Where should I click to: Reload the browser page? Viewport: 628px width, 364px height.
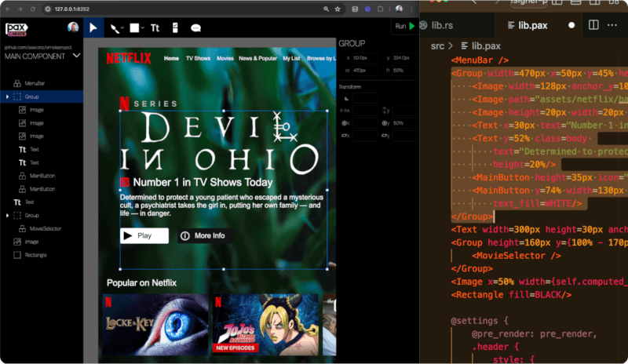(x=33, y=9)
